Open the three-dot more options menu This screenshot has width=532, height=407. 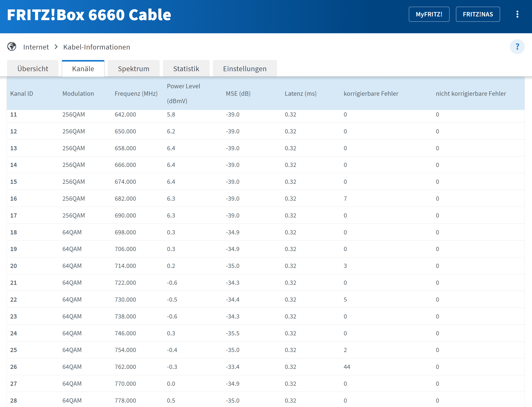517,14
